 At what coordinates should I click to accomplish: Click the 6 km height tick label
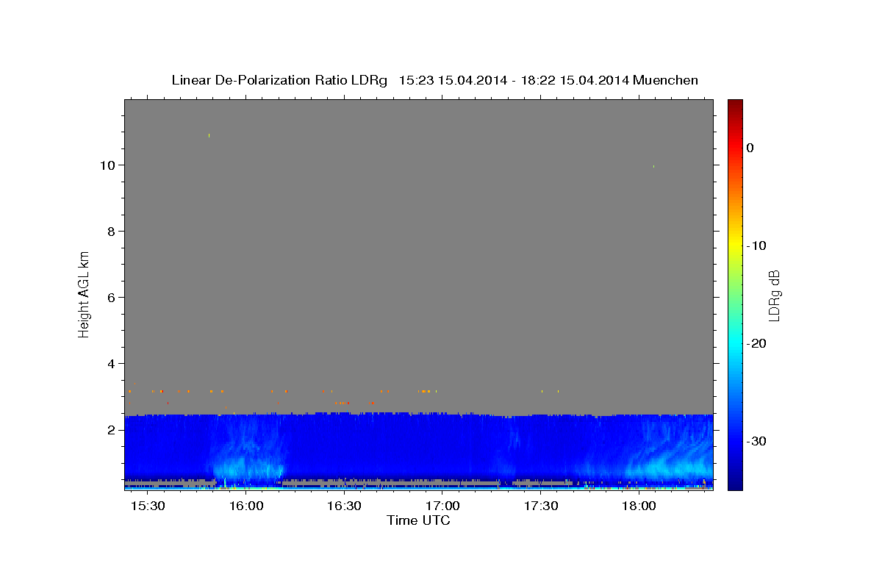tap(112, 298)
